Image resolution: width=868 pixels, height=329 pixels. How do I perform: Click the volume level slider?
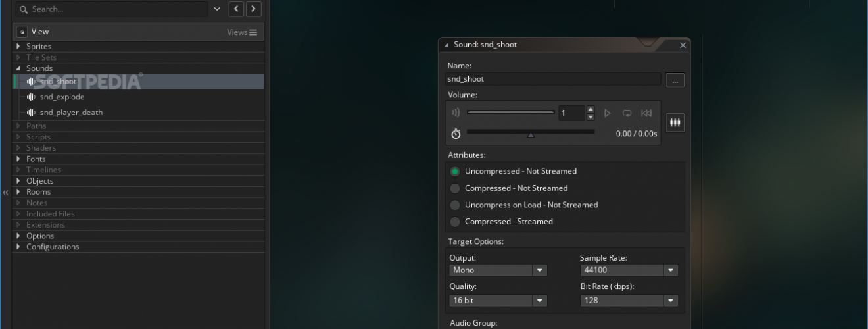coord(511,113)
